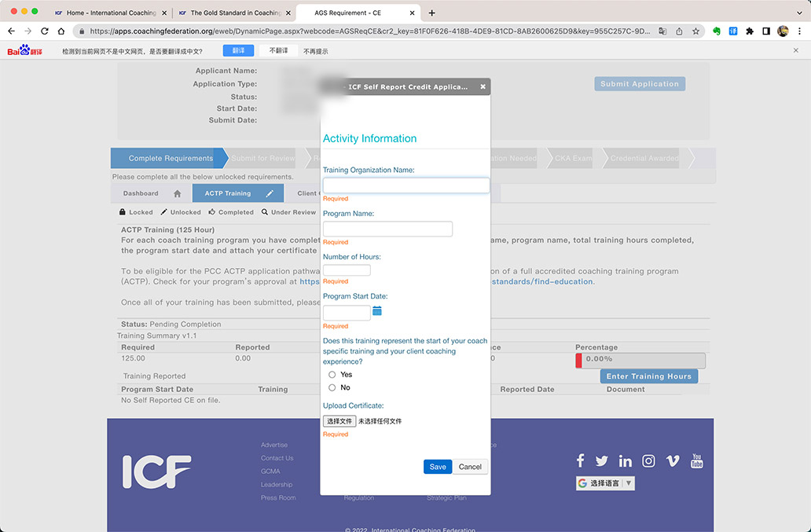Screen dimensions: 811x532
Task: Click the Training Organization Name field
Action: 405,185
